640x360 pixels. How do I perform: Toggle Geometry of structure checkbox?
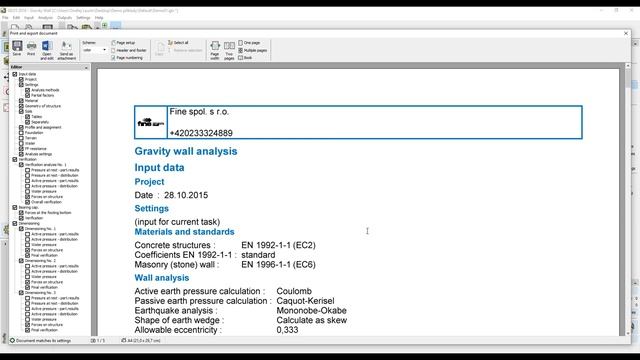[21, 106]
